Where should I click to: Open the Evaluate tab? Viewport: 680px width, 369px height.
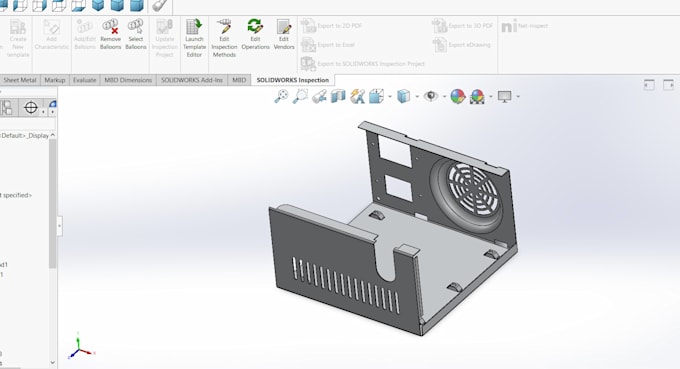tap(84, 80)
